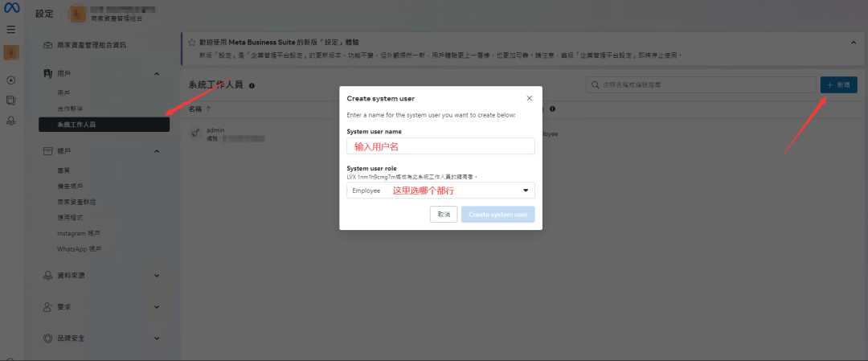
Task: Open the business portfolio selector at top
Action: coord(113,14)
